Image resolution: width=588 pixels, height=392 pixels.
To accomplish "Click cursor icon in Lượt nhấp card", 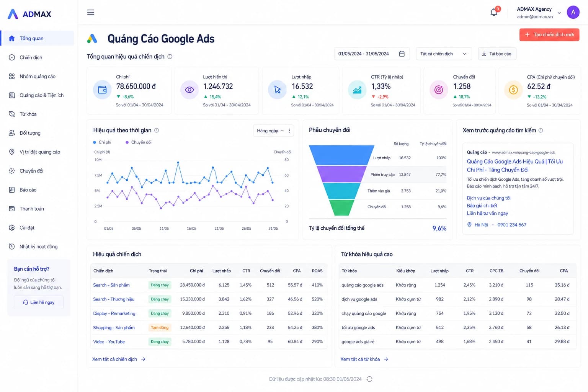I will click(278, 90).
